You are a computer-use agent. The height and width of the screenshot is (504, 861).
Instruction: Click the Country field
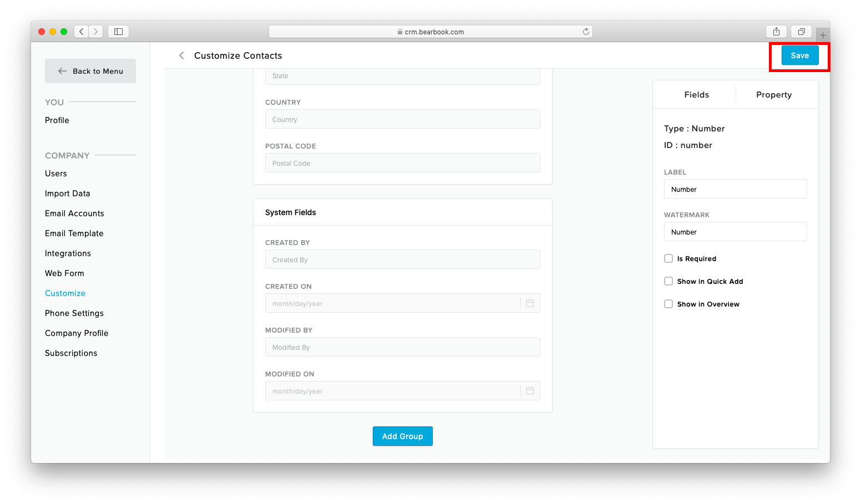[x=403, y=119]
